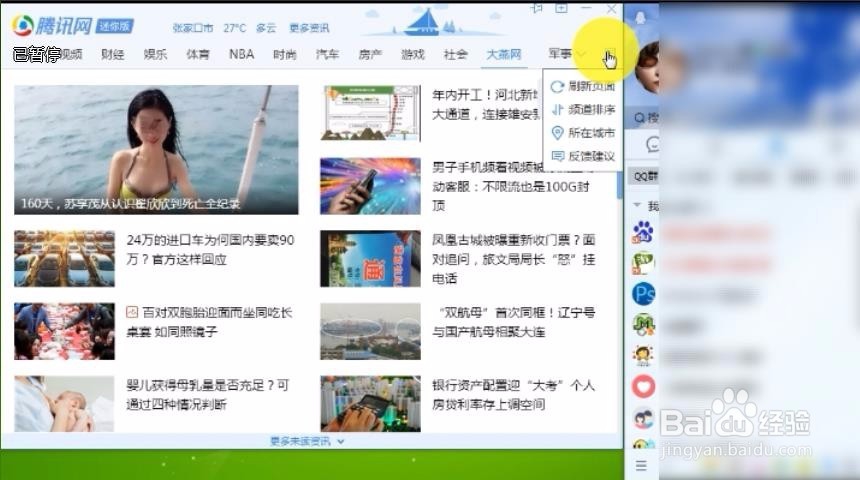Image resolution: width=860 pixels, height=480 pixels.
Task: Open the green group avatar below Baidu paw
Action: (x=643, y=263)
